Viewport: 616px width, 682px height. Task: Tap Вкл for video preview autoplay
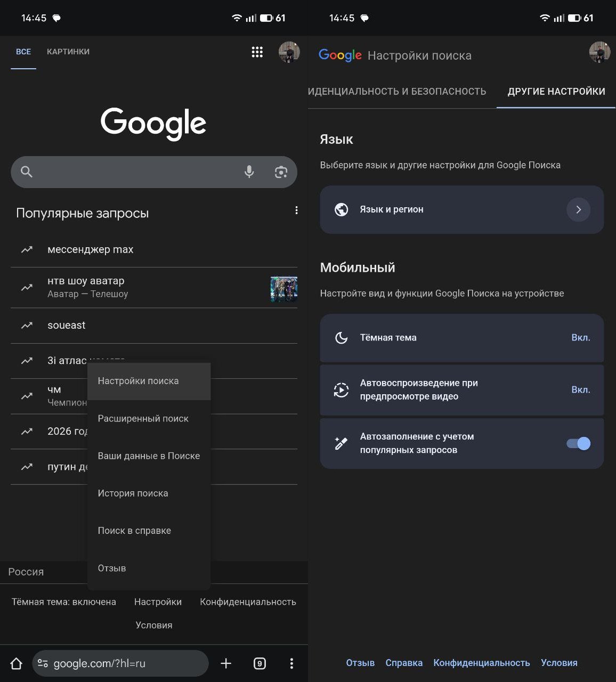point(582,389)
